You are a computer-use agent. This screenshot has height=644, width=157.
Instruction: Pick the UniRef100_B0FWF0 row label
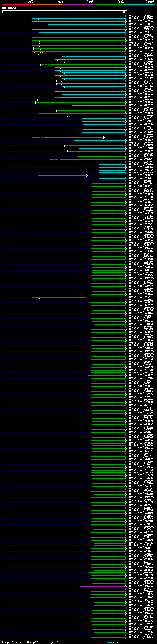141,143
